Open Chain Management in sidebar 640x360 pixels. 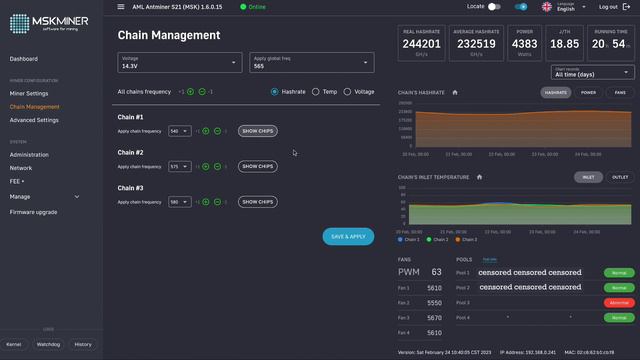tap(35, 107)
